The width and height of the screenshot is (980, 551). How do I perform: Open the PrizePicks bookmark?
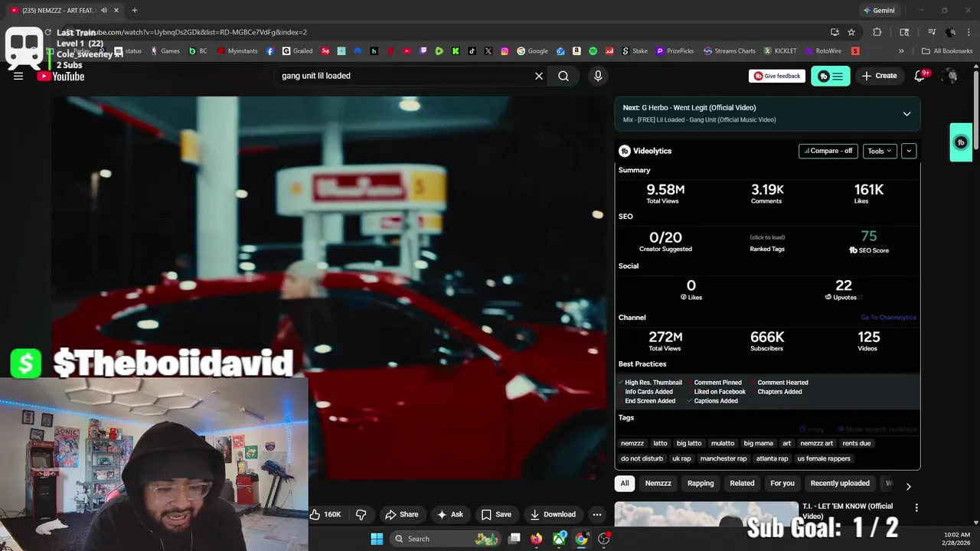click(675, 51)
